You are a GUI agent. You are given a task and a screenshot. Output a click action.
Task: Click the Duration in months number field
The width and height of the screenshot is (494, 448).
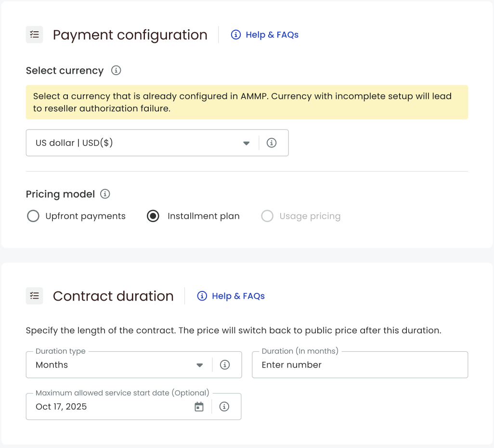point(360,365)
